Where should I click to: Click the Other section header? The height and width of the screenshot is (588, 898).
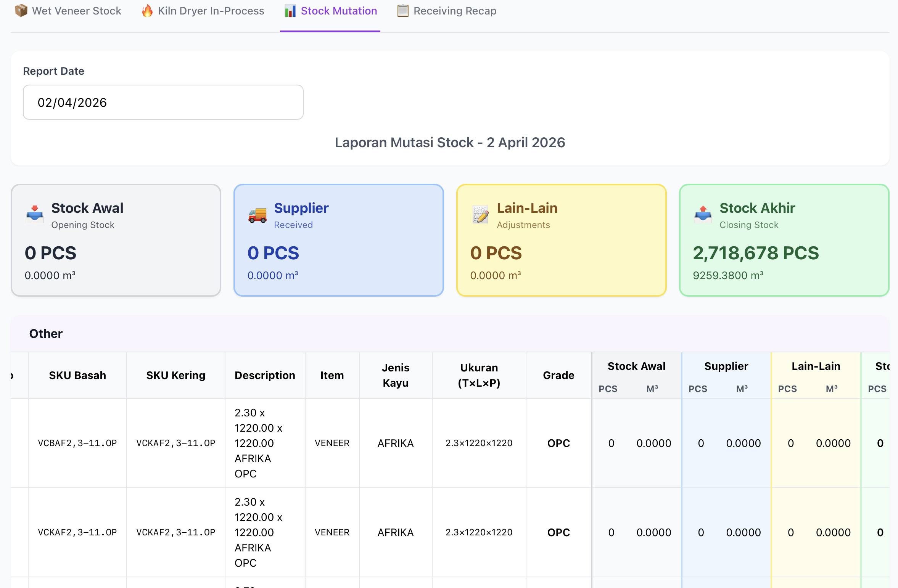coord(46,334)
